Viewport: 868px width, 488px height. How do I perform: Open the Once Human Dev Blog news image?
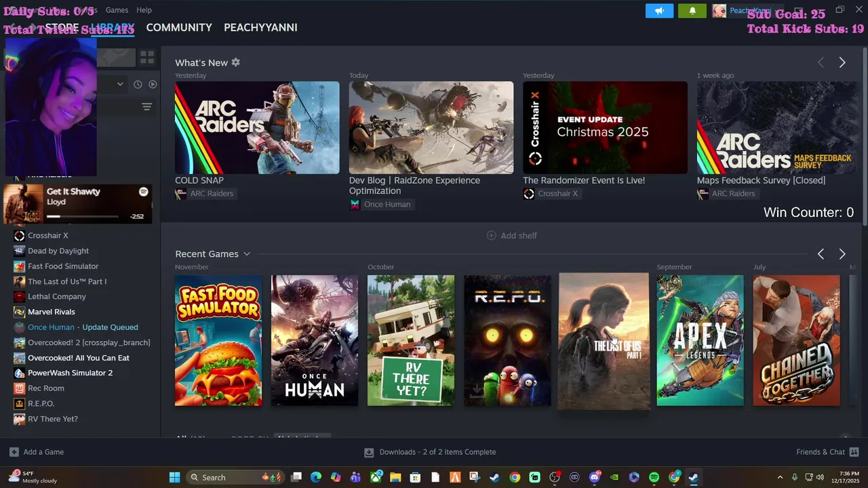click(431, 127)
